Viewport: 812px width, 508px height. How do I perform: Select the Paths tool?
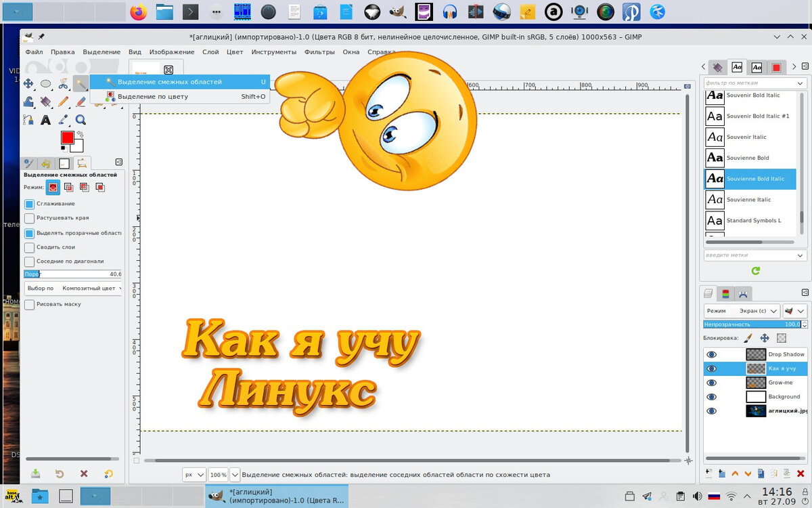(x=28, y=120)
